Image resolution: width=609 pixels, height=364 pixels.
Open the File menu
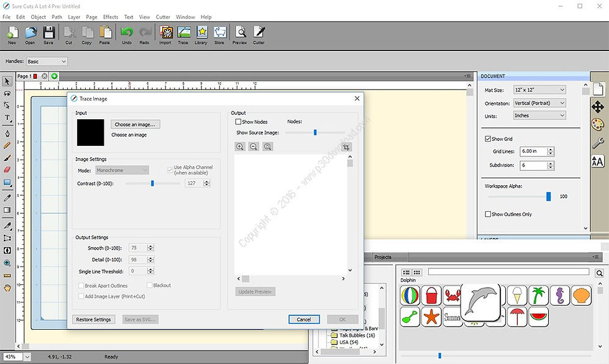tap(7, 17)
